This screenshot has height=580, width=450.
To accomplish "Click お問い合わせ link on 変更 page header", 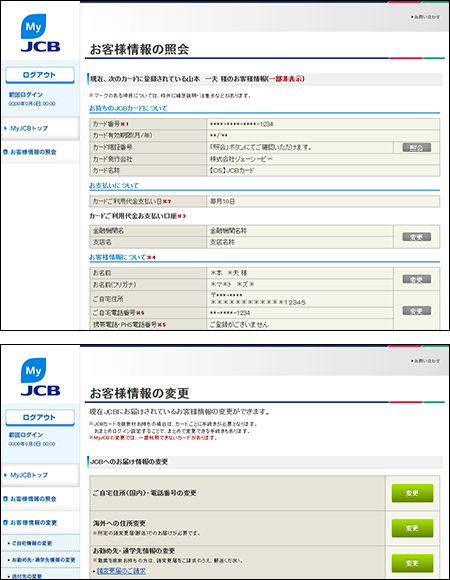I will (425, 361).
